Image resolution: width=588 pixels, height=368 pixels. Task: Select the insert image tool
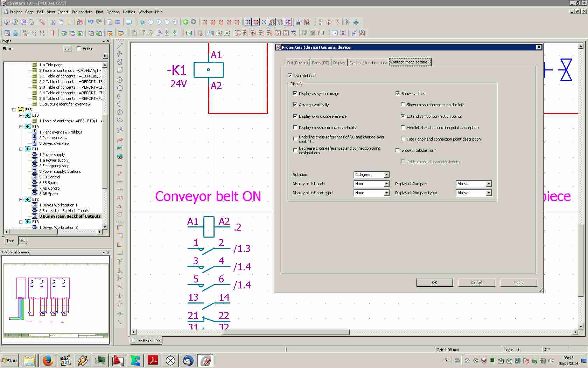[x=120, y=148]
